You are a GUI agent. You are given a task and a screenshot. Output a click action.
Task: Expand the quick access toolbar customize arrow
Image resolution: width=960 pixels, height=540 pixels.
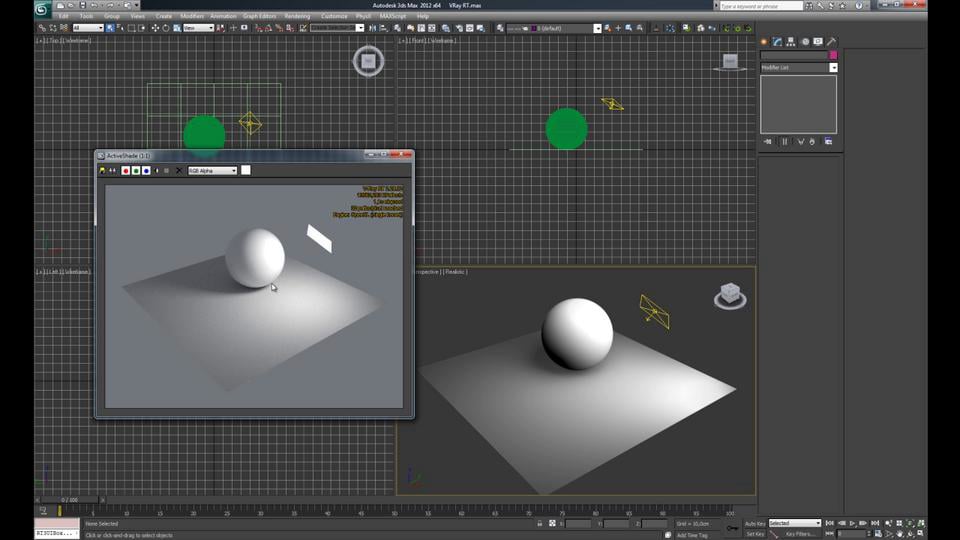[136, 6]
